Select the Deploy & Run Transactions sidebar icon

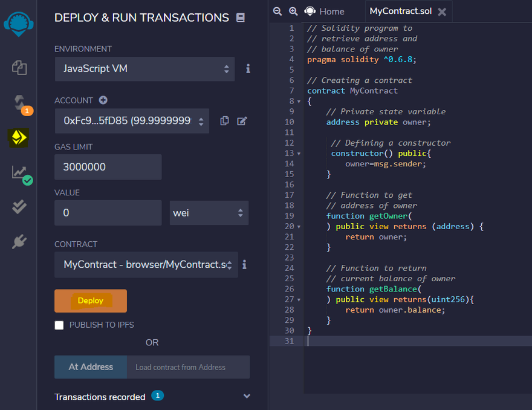point(19,138)
